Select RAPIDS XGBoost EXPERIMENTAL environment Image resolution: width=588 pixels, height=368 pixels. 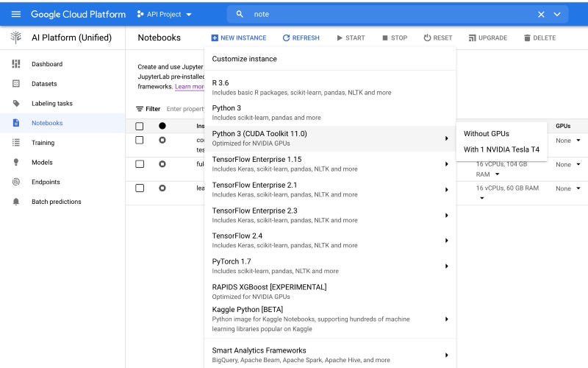pyautogui.click(x=330, y=291)
